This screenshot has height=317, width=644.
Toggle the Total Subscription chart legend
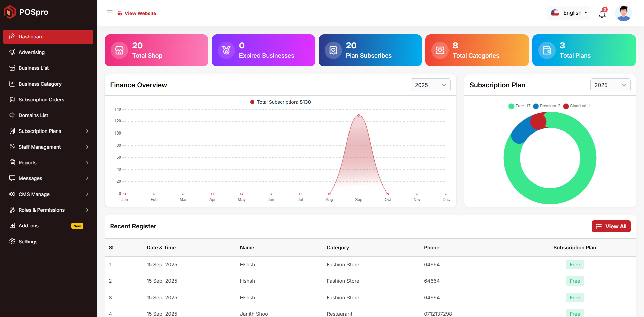point(280,102)
